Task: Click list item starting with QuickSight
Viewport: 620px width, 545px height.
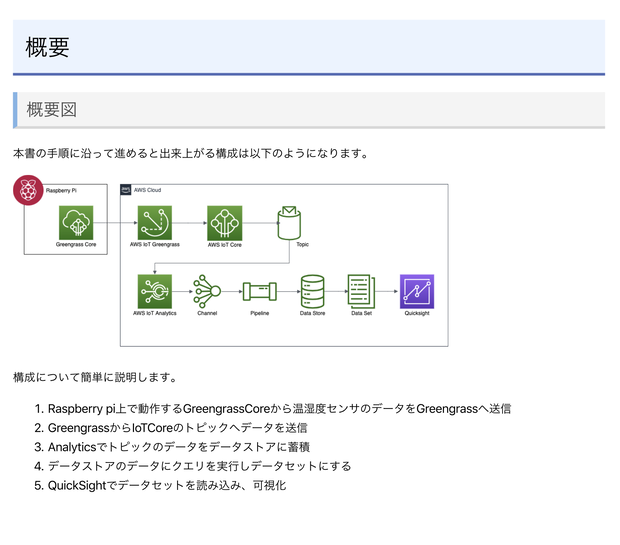Action: (160, 485)
